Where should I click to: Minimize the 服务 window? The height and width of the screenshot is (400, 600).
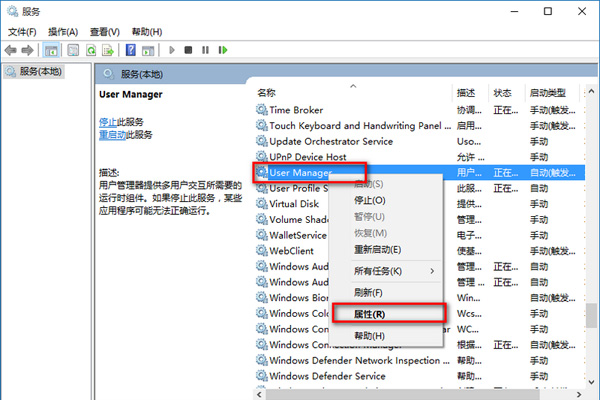(x=514, y=11)
